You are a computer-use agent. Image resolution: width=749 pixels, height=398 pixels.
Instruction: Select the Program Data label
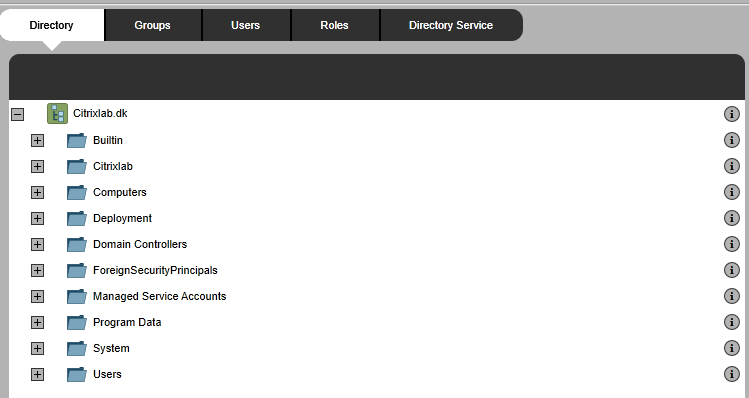[x=127, y=323]
